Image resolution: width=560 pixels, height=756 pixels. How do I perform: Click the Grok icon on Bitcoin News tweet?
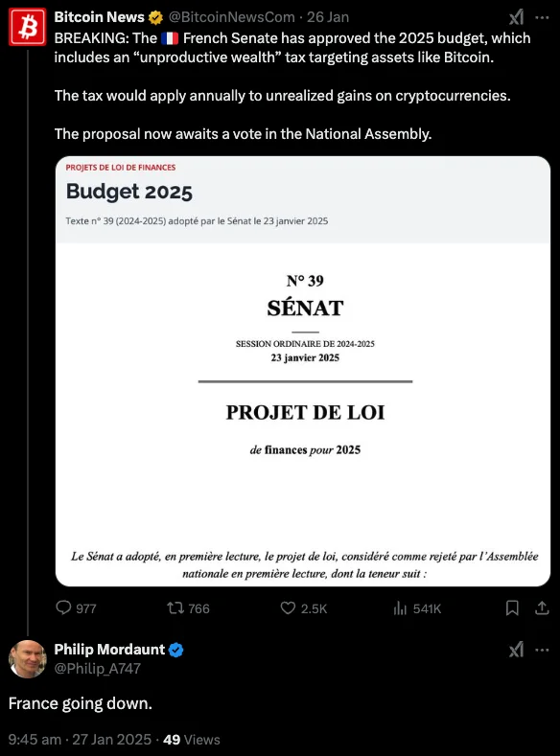pyautogui.click(x=516, y=17)
